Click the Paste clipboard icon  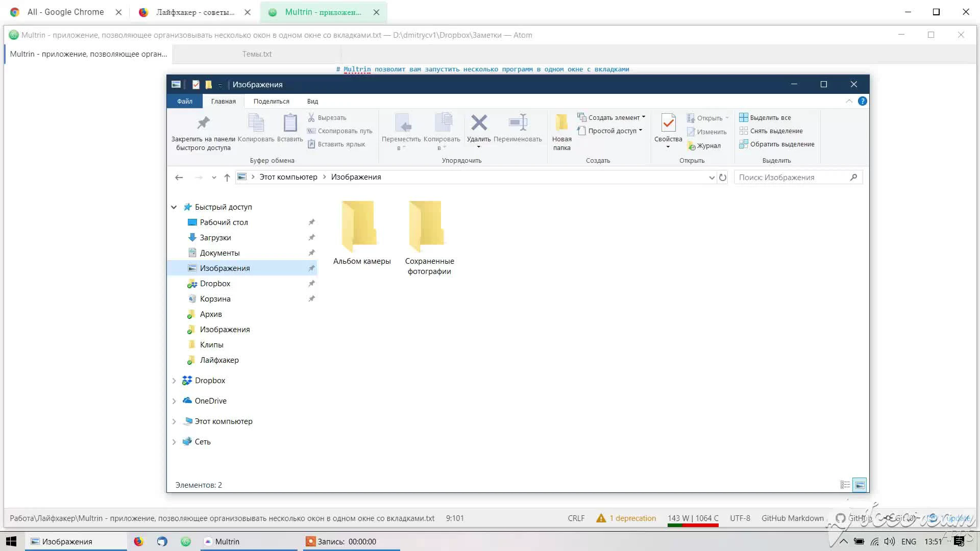290,123
